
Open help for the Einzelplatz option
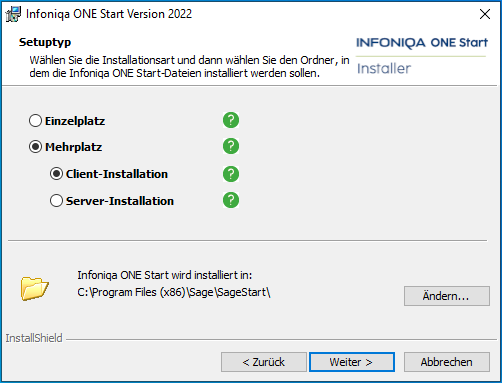click(x=231, y=120)
